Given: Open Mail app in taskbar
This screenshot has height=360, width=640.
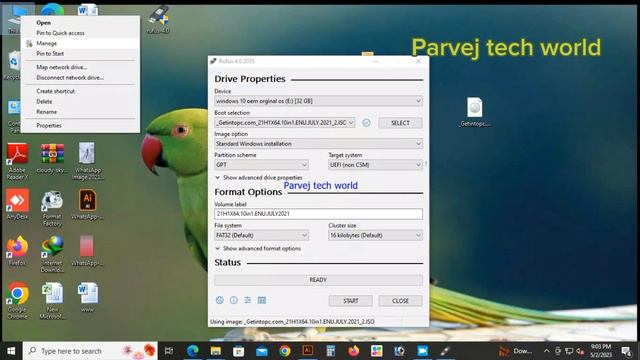Looking at the screenshot, I should pyautogui.click(x=262, y=351).
